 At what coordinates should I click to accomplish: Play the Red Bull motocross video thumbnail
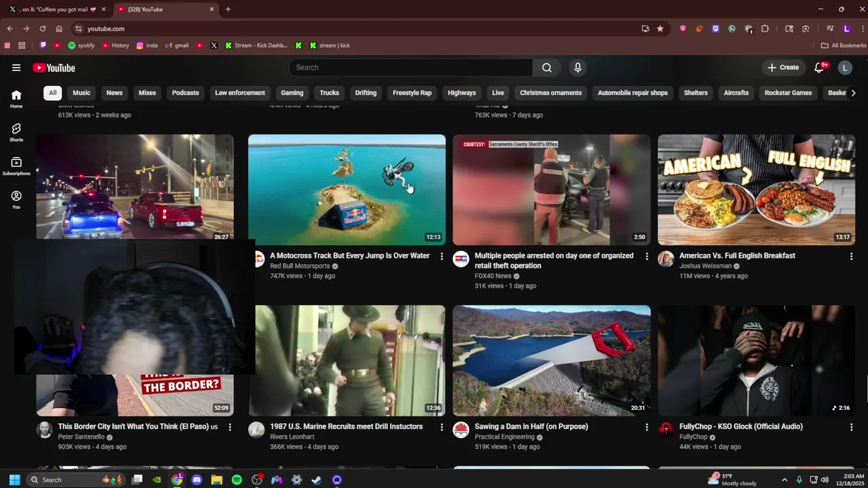click(x=347, y=189)
